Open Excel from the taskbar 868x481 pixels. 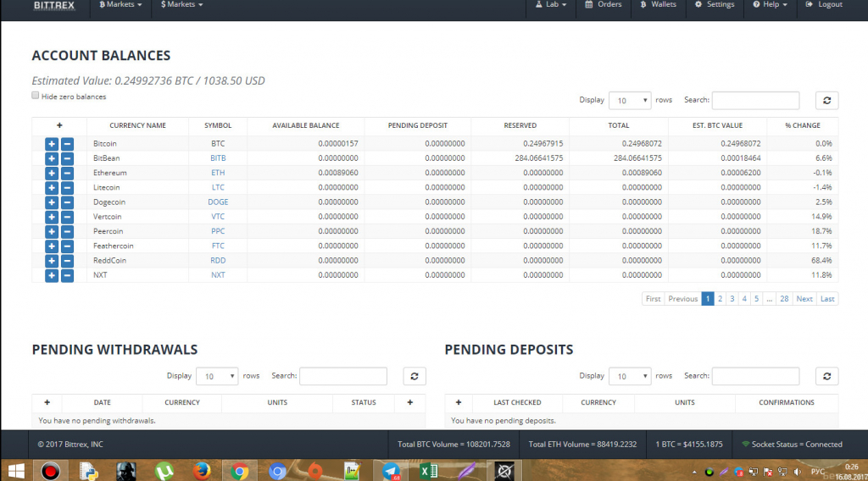[x=428, y=471]
